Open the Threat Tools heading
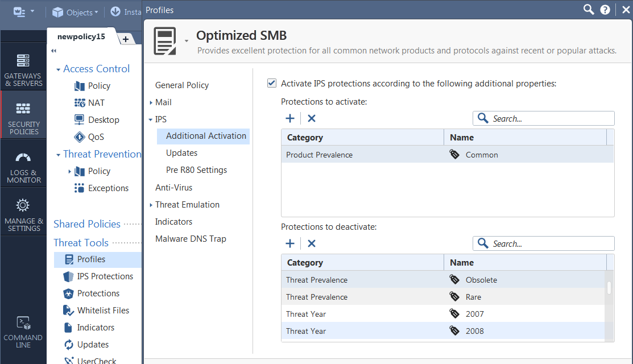 pos(81,242)
